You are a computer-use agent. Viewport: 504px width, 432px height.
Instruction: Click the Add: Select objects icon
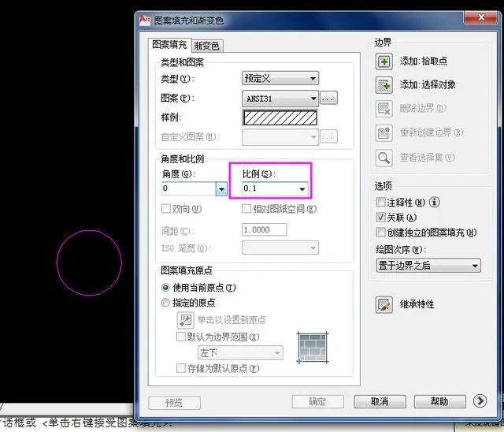click(384, 85)
